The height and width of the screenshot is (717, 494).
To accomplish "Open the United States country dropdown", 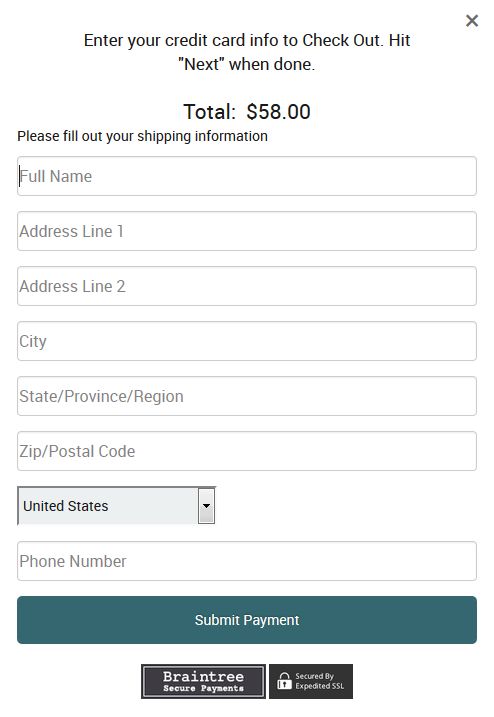I will 116,506.
